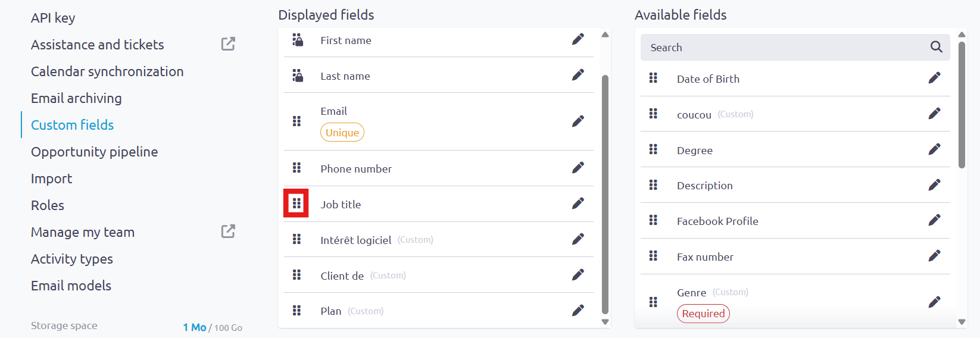980x338 pixels.
Task: Edit the Facebook Profile field
Action: click(x=934, y=220)
